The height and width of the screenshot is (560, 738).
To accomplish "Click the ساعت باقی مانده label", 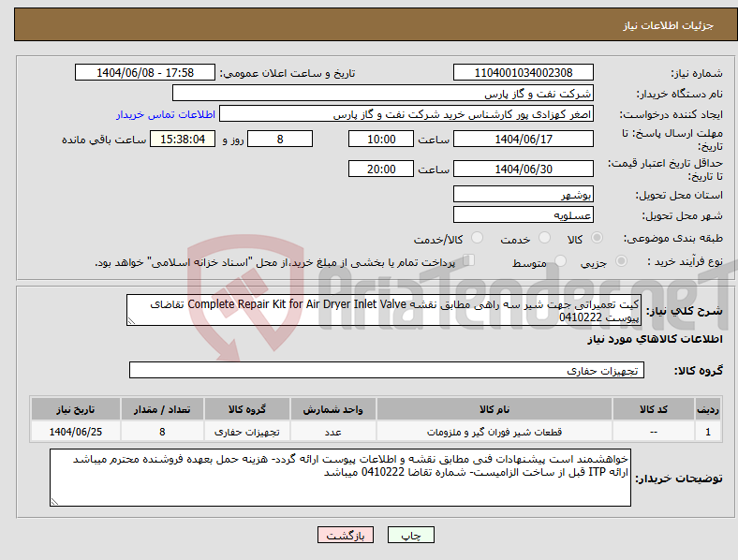I will [x=104, y=140].
